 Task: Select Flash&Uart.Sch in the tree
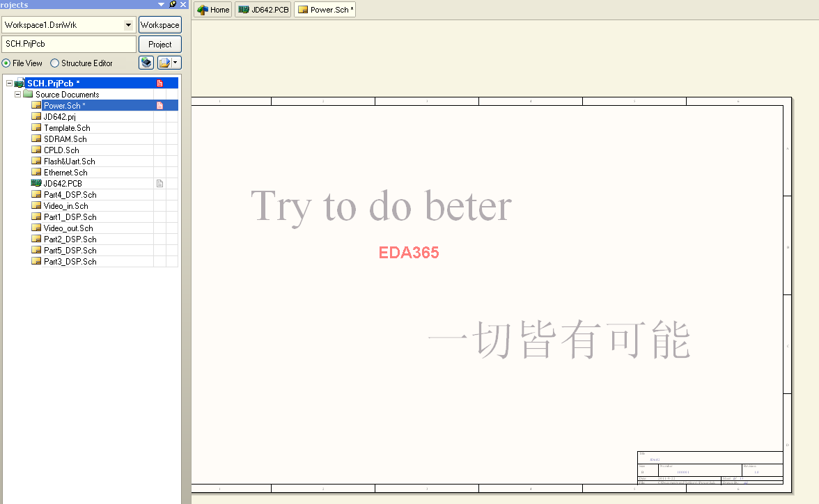pos(70,162)
